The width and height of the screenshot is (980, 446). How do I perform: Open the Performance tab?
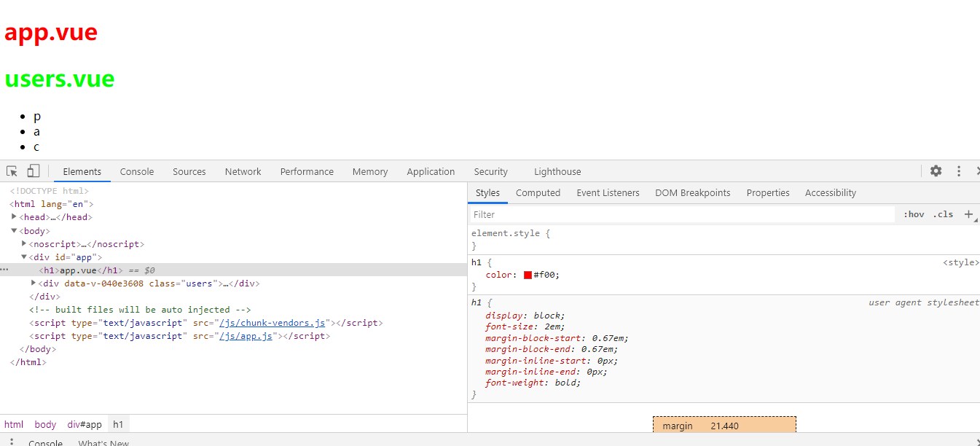pyautogui.click(x=307, y=172)
